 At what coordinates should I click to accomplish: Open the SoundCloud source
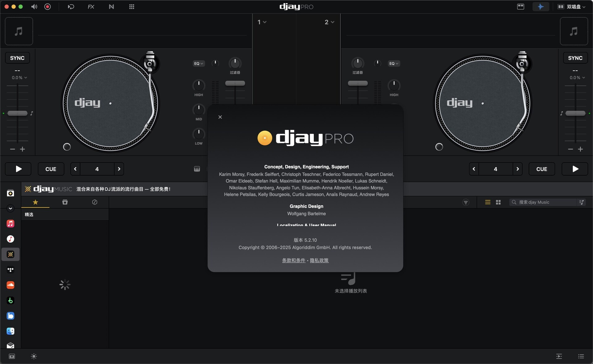point(11,285)
